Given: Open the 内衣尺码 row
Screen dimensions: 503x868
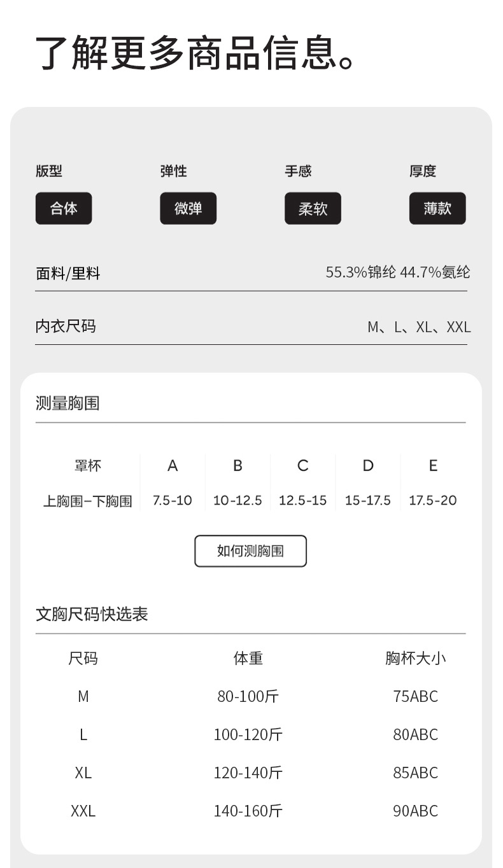Looking at the screenshot, I should 66,326.
